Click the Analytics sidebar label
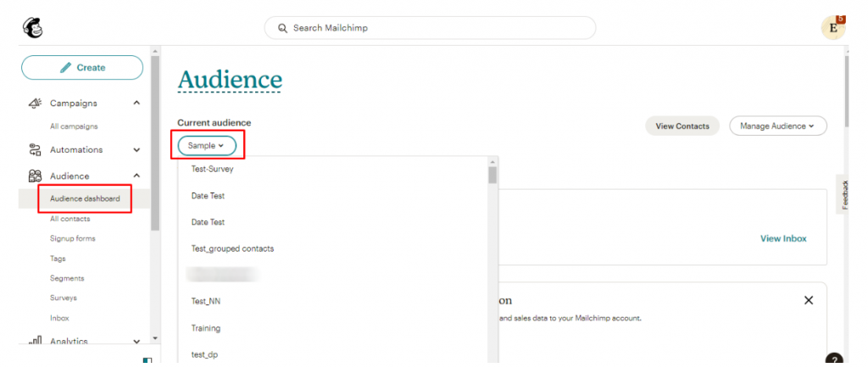Screen dimensions: 868x368 click(69, 342)
